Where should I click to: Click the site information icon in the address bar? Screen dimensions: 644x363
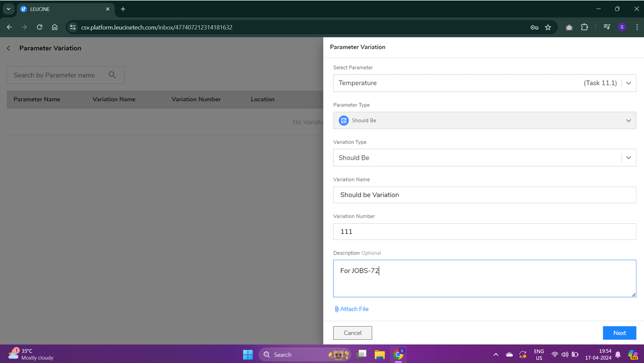tap(73, 27)
